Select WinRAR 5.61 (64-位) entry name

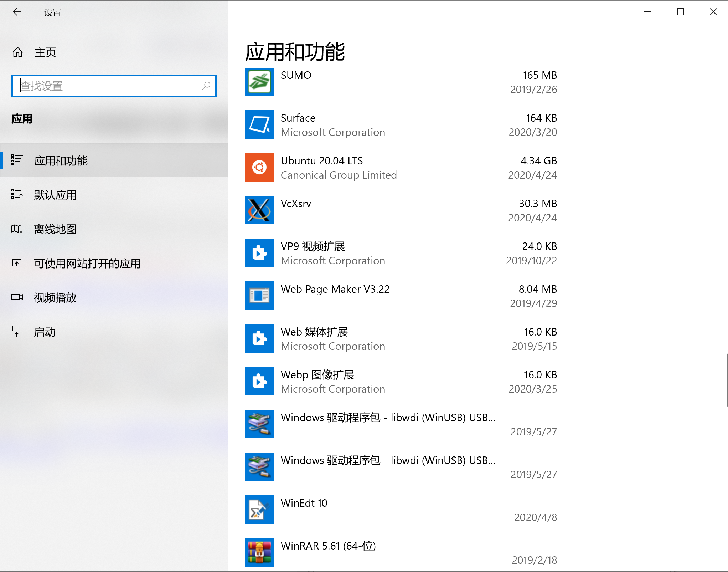(328, 546)
